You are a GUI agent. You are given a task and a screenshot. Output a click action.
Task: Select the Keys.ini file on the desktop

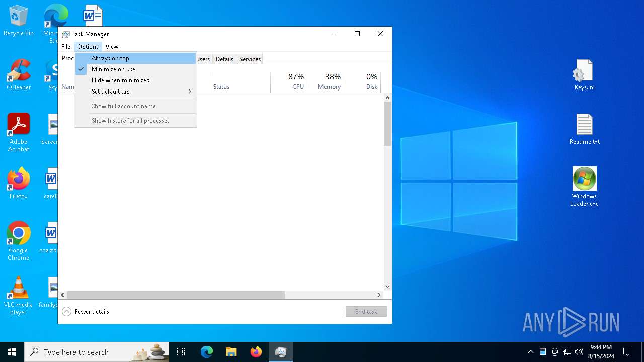[x=584, y=75]
